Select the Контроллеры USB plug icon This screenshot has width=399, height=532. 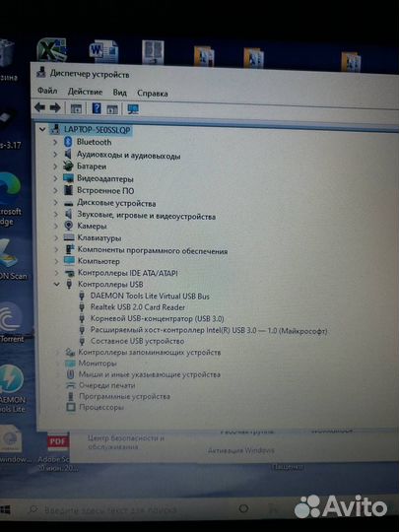pyautogui.click(x=69, y=284)
